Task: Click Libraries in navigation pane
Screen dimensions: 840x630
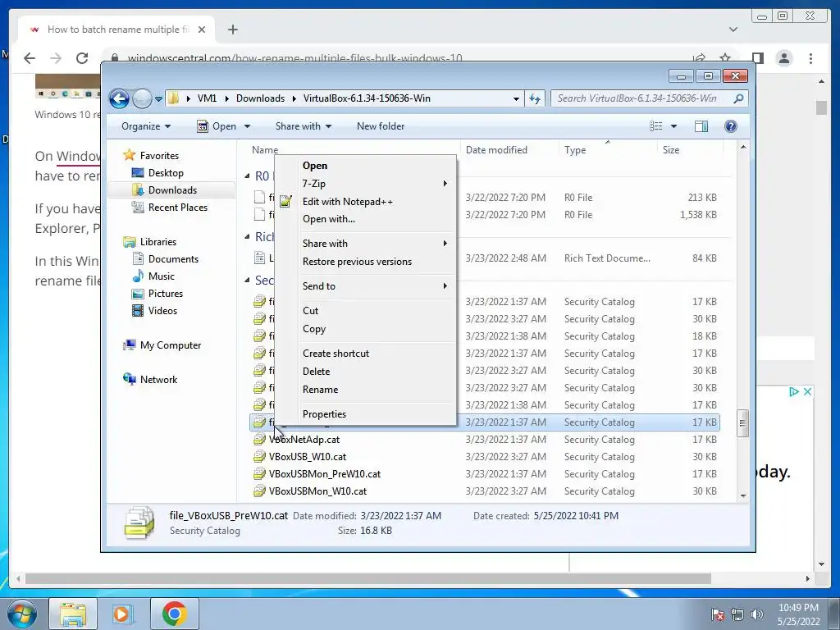Action: tap(158, 242)
